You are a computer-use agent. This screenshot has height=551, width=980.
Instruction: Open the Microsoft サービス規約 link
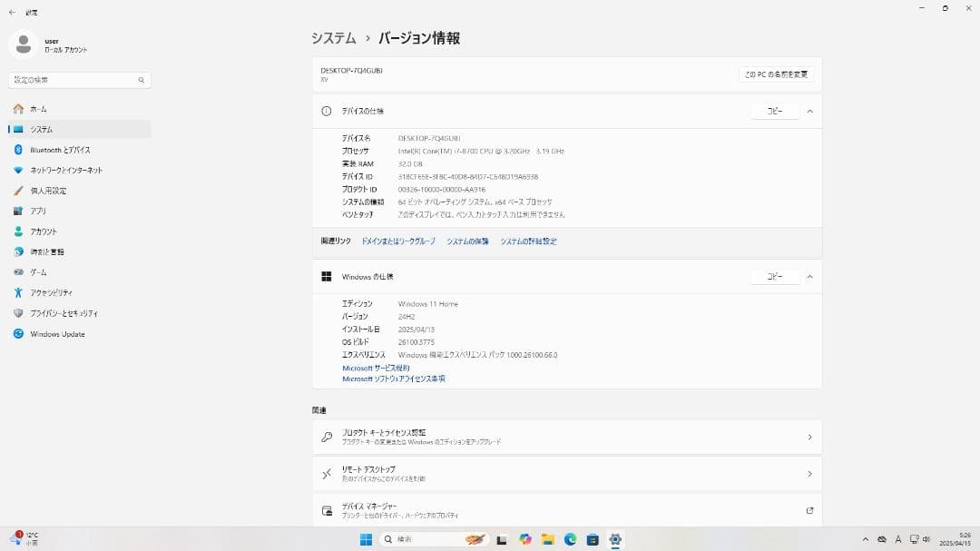(x=375, y=368)
